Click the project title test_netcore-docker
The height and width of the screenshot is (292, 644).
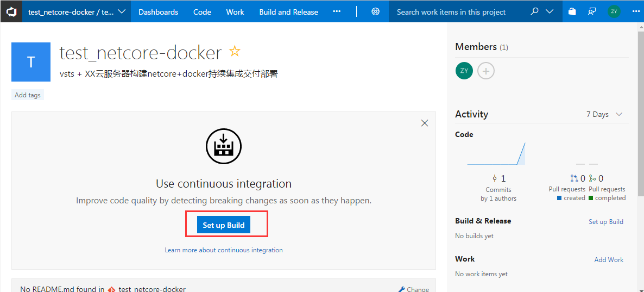[141, 53]
